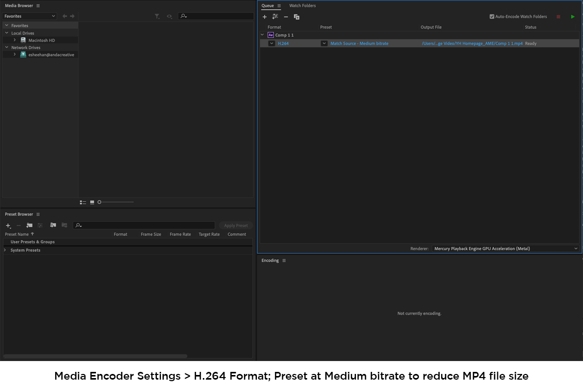Click the Preset Browser horizontal scrollbar

click(x=95, y=356)
